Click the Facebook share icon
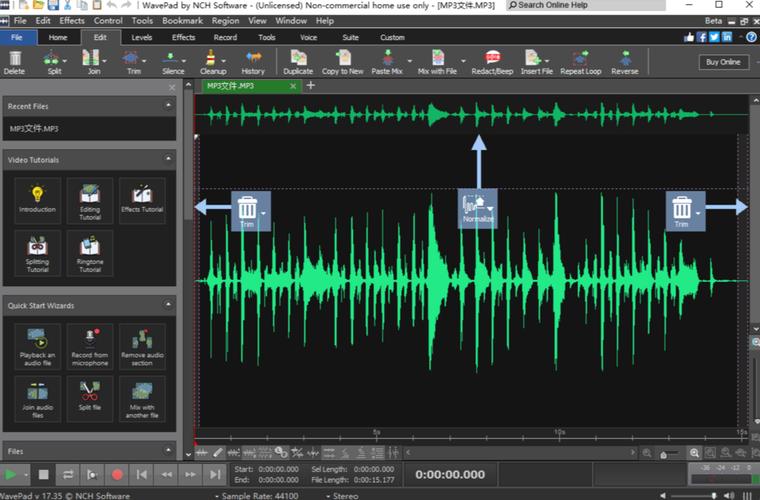Image resolution: width=760 pixels, height=500 pixels. pos(701,37)
